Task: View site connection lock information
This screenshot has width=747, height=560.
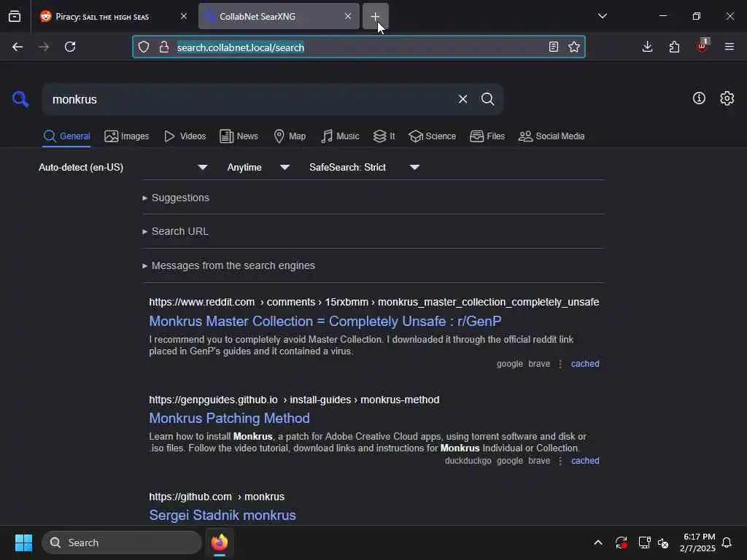Action: point(164,47)
